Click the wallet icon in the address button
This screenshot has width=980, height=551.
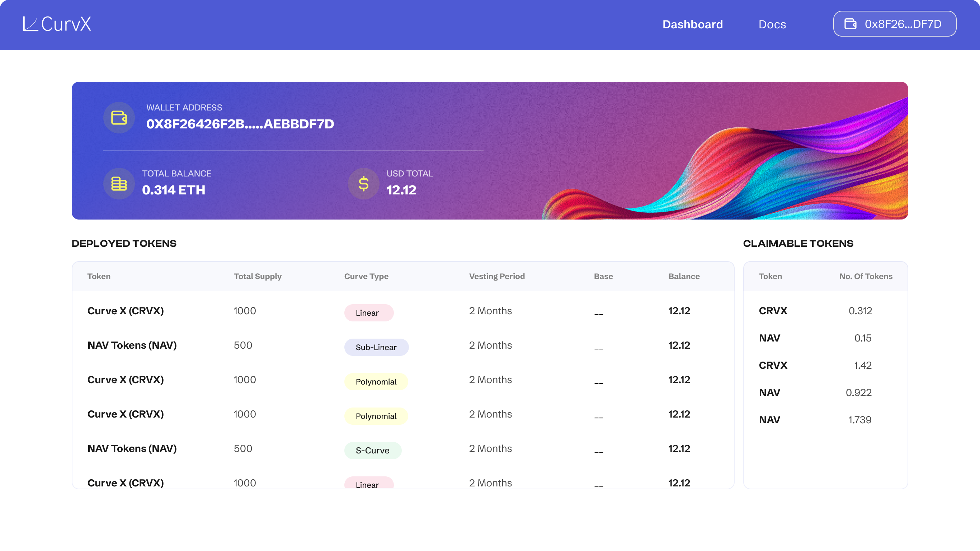(850, 24)
